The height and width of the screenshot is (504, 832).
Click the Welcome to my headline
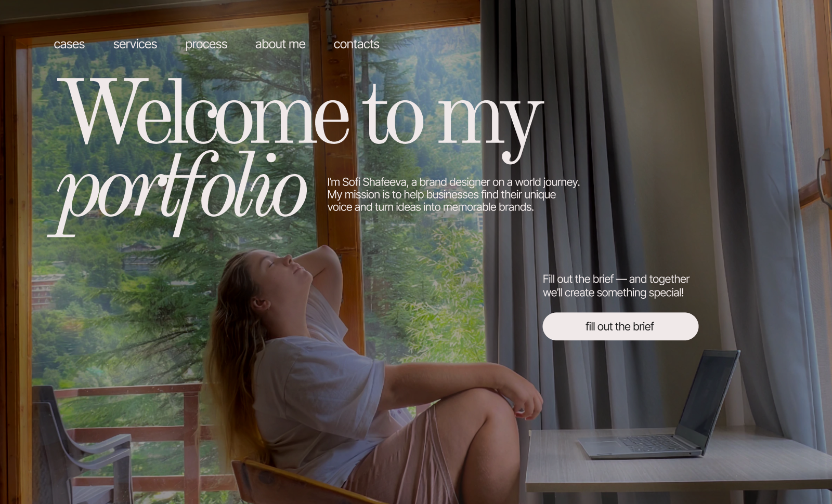coord(301,113)
